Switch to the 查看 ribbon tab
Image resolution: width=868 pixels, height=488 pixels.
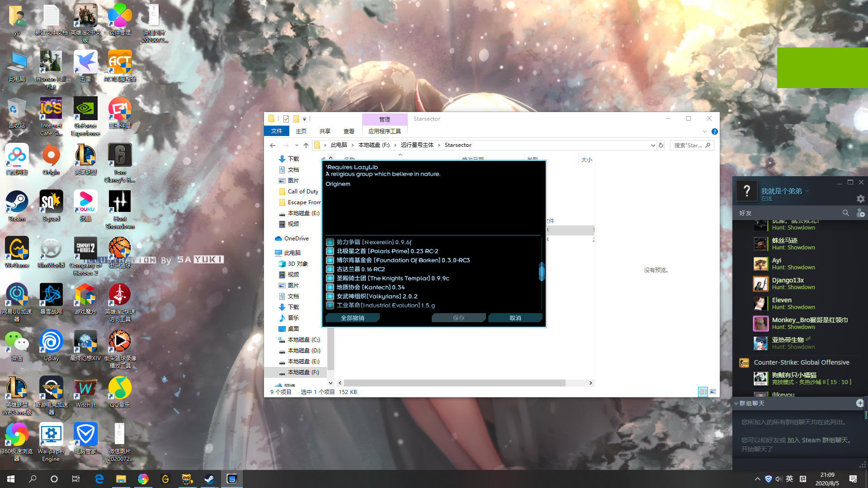click(349, 131)
